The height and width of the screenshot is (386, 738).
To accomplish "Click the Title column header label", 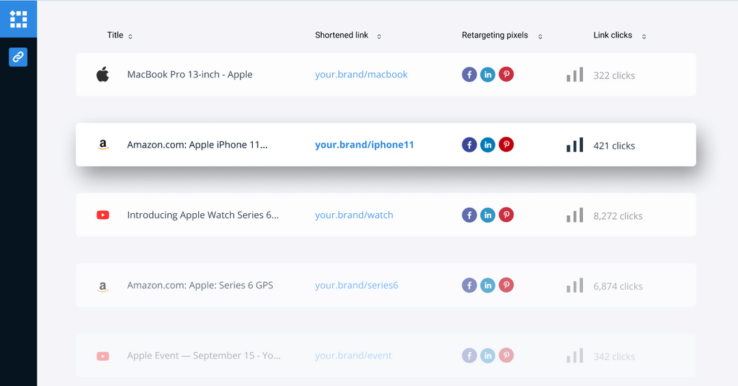I will [115, 35].
